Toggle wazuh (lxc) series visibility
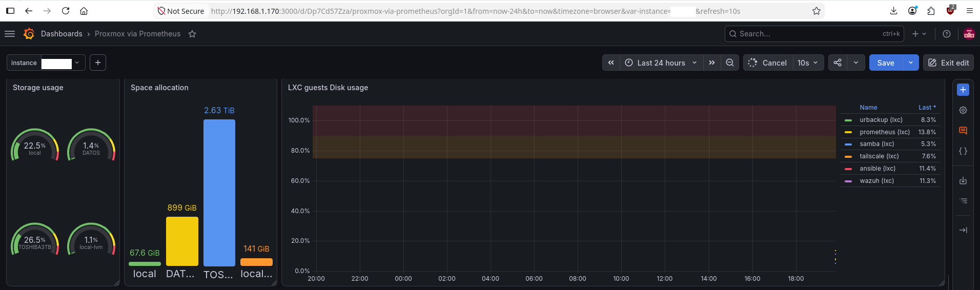 pos(876,181)
